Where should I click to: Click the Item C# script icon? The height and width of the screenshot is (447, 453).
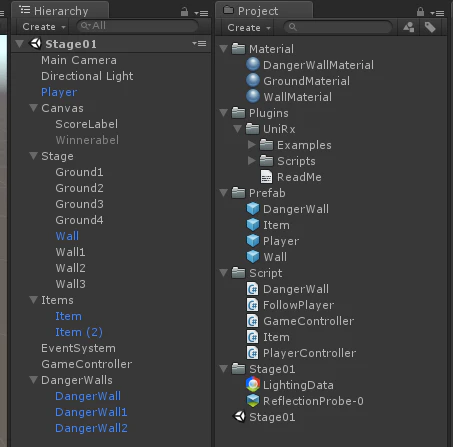coord(253,337)
